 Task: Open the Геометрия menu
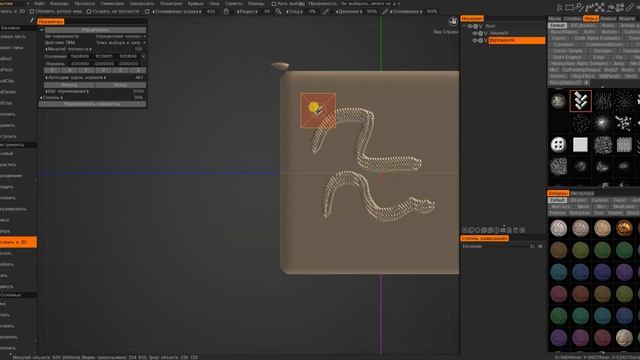point(171,3)
